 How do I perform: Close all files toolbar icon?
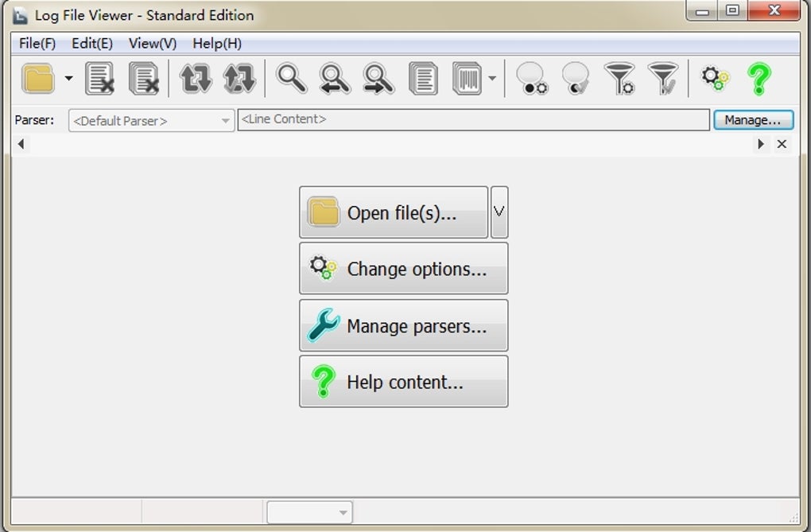tap(144, 79)
